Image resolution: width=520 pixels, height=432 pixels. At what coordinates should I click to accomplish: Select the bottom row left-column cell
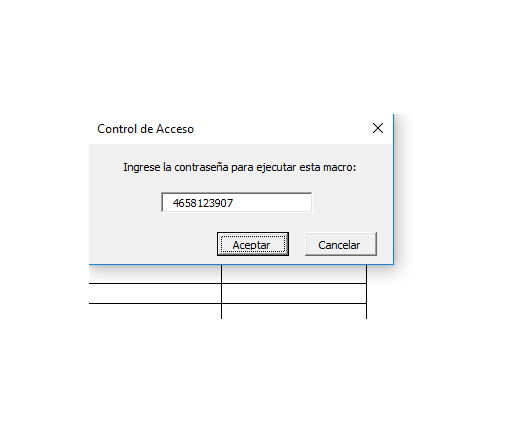tap(155, 311)
